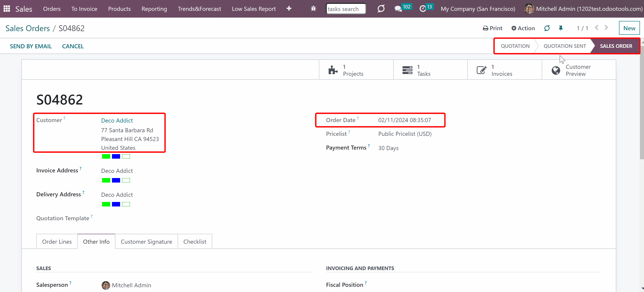Open the Orders menu
This screenshot has width=644, height=292.
coord(52,9)
